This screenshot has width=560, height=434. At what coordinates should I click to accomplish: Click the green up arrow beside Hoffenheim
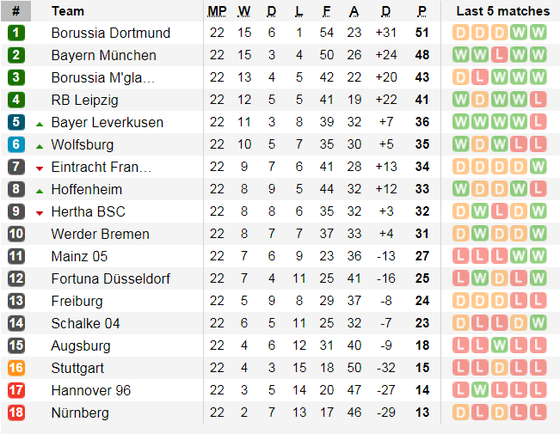tap(40, 191)
